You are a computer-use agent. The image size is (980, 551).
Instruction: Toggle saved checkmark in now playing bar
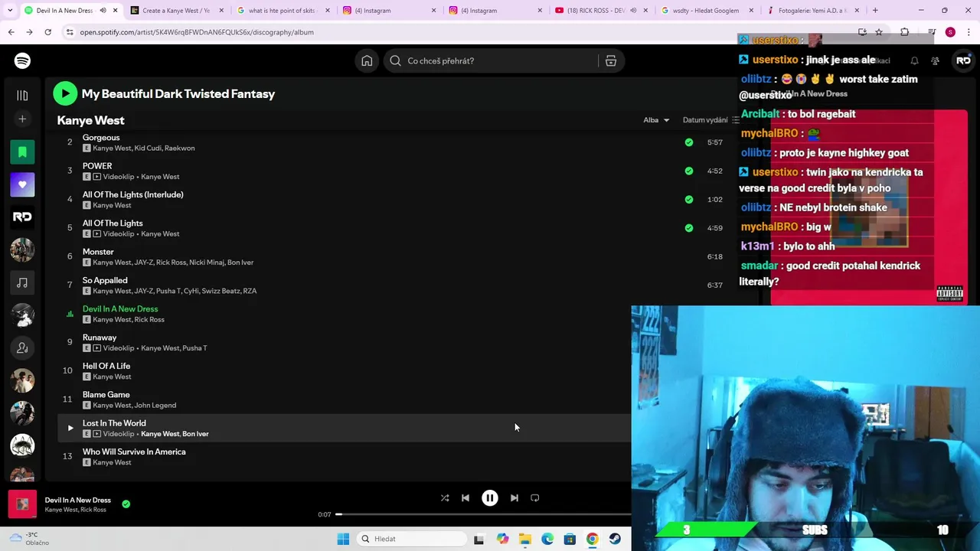pyautogui.click(x=126, y=504)
